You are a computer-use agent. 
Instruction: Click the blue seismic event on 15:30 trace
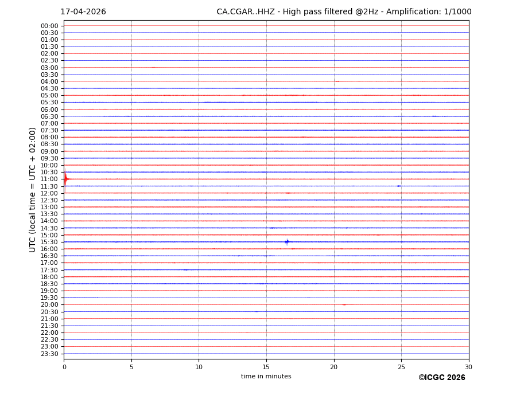coord(287,242)
